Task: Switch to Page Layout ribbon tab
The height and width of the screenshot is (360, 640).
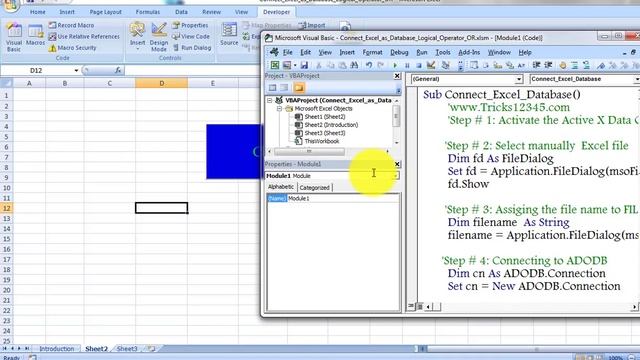Action: pos(105,12)
